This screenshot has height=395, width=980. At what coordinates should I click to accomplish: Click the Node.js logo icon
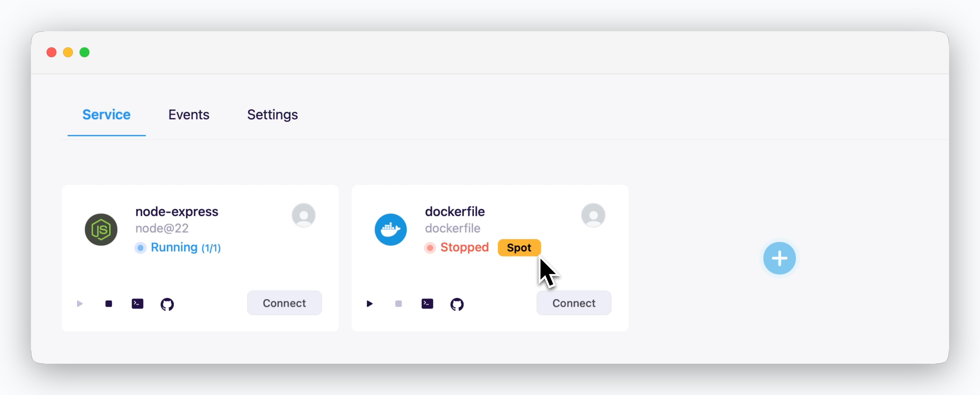[x=101, y=229]
